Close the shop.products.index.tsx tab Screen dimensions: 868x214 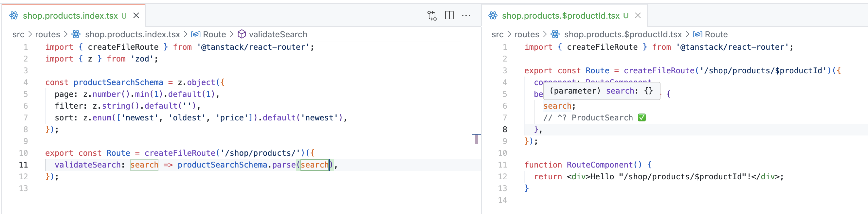pyautogui.click(x=136, y=15)
